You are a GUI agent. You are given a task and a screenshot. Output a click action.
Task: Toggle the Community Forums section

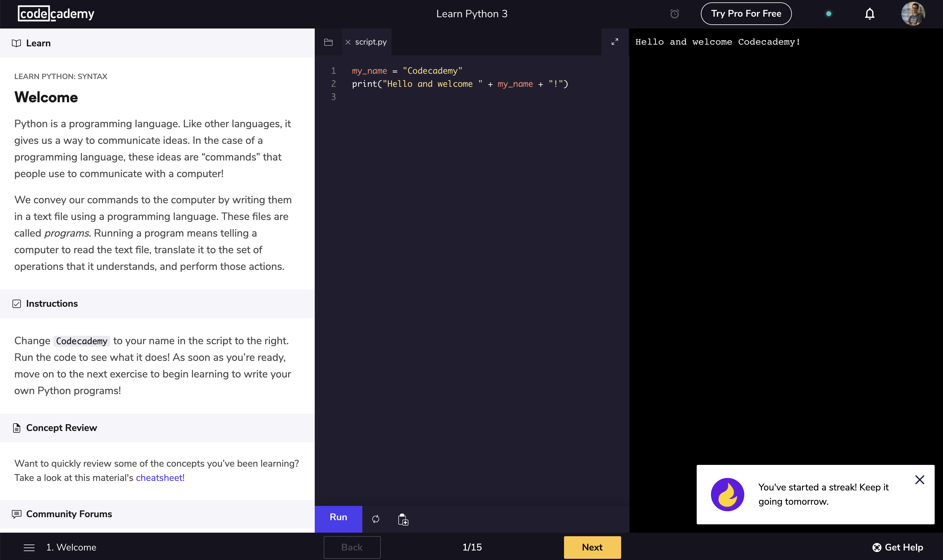point(69,514)
